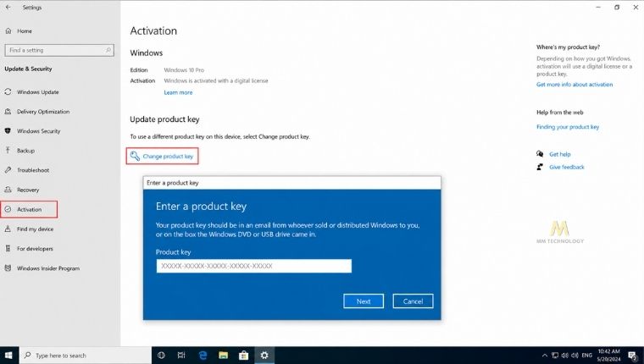Viewport: 644px width, 364px height.
Task: Click the search magnifier in Find a setting
Action: 108,50
